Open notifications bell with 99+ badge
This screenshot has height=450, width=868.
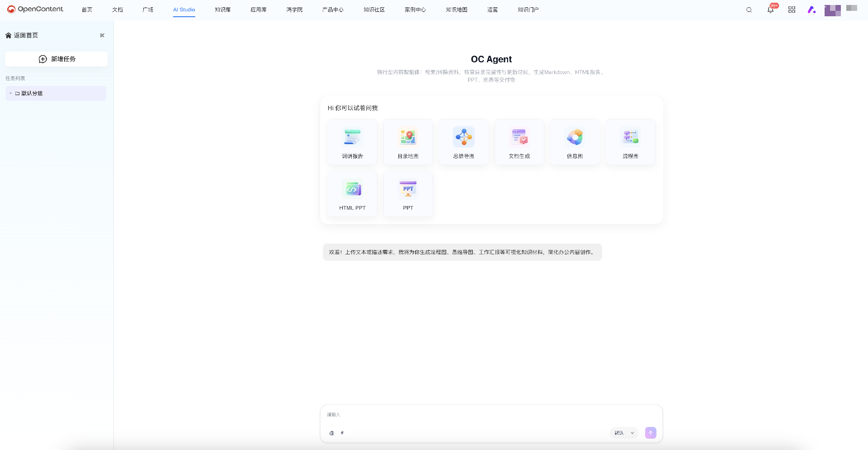(x=771, y=9)
